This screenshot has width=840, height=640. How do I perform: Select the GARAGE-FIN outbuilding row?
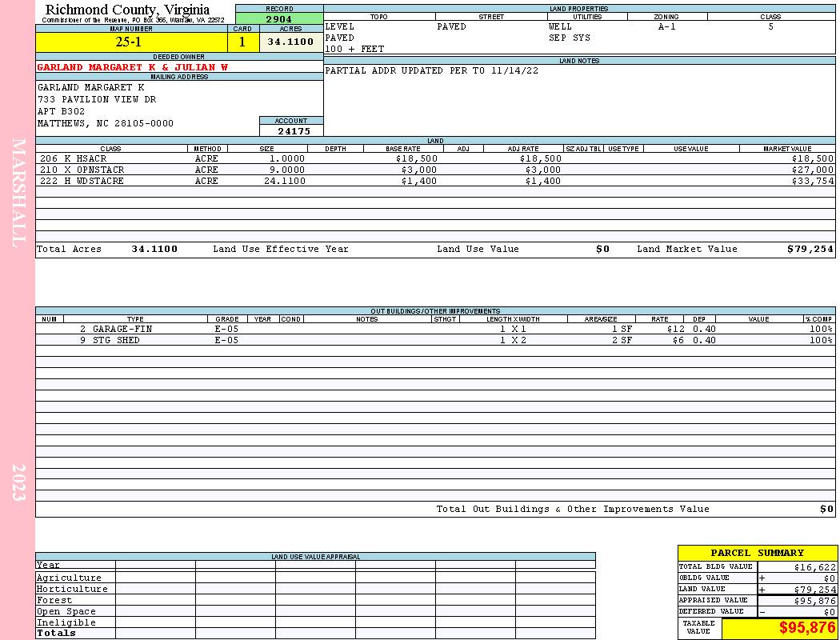(x=435, y=329)
